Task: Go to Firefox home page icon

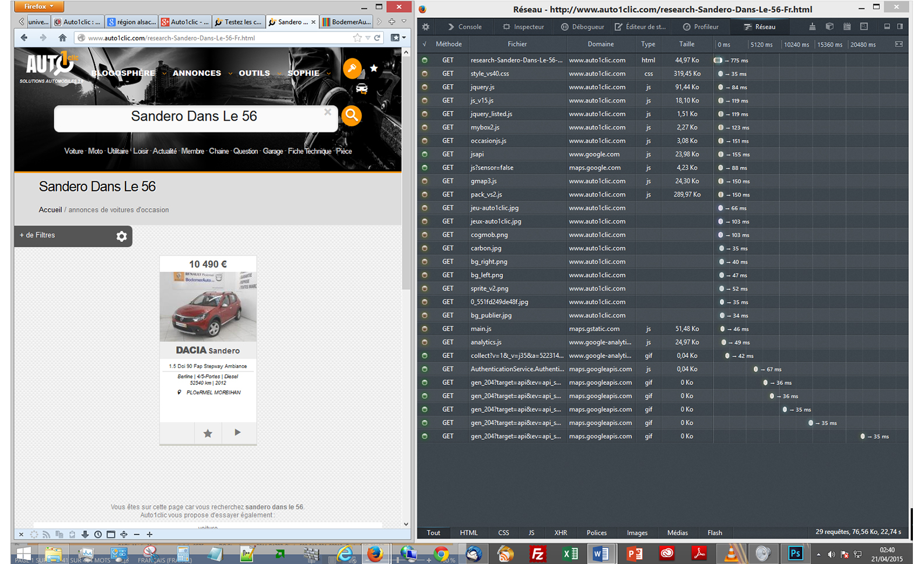Action: click(62, 37)
